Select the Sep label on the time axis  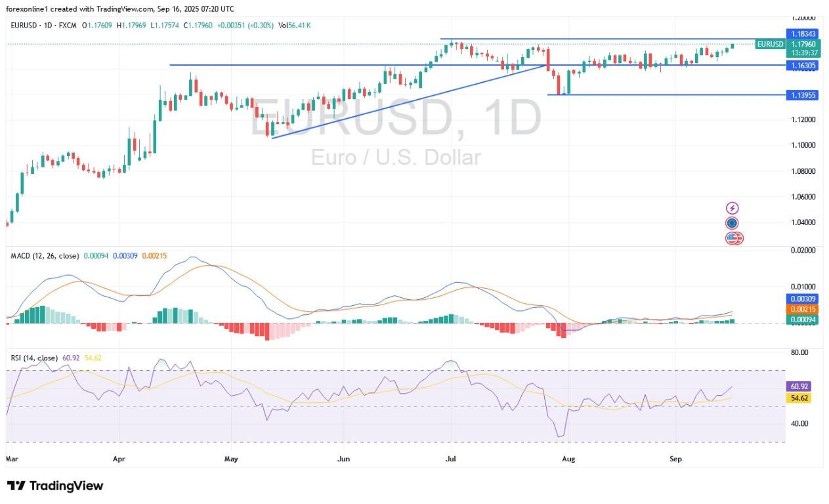click(675, 459)
